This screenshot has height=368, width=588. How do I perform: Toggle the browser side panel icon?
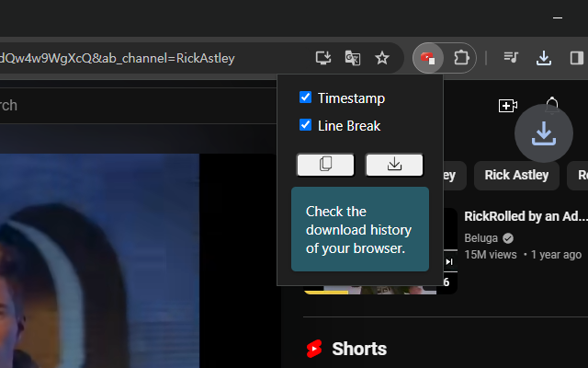(576, 58)
